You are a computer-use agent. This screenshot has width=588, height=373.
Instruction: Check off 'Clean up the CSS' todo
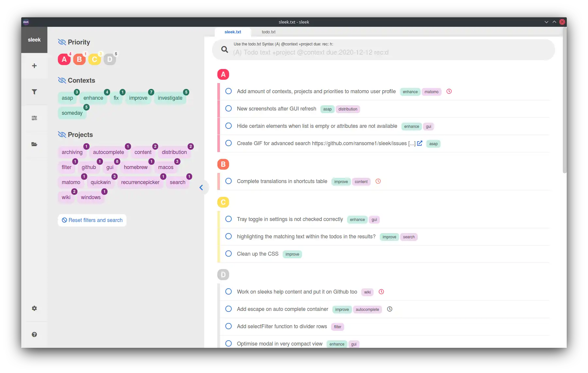click(x=228, y=254)
